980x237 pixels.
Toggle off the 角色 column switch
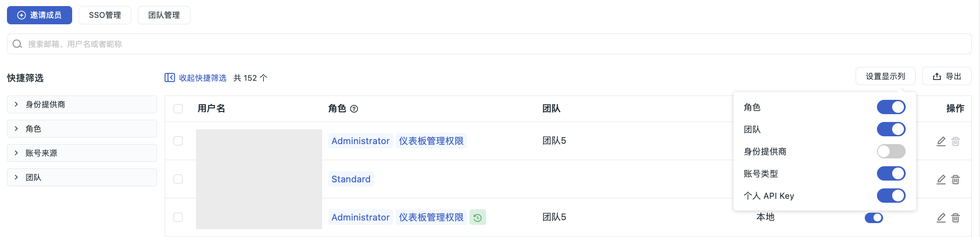pyautogui.click(x=891, y=107)
